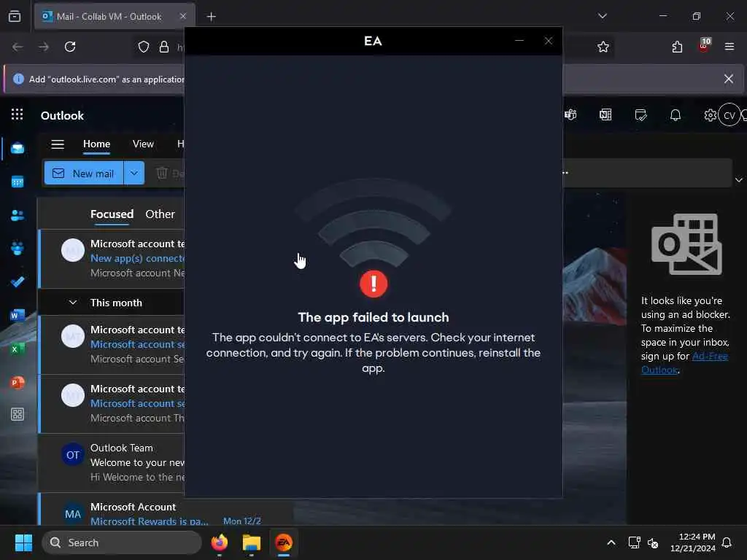Viewport: 747px width, 560px height.
Task: Select Mail - Collab VM - Outlook tab
Action: [x=115, y=17]
